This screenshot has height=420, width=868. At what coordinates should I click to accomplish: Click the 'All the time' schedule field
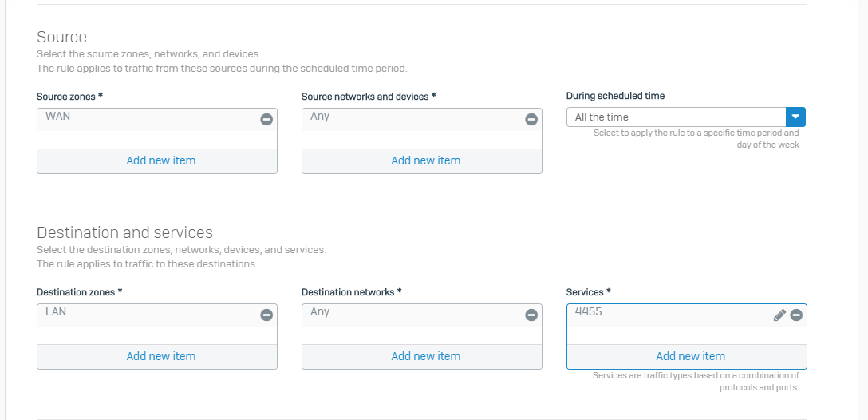pyautogui.click(x=676, y=117)
